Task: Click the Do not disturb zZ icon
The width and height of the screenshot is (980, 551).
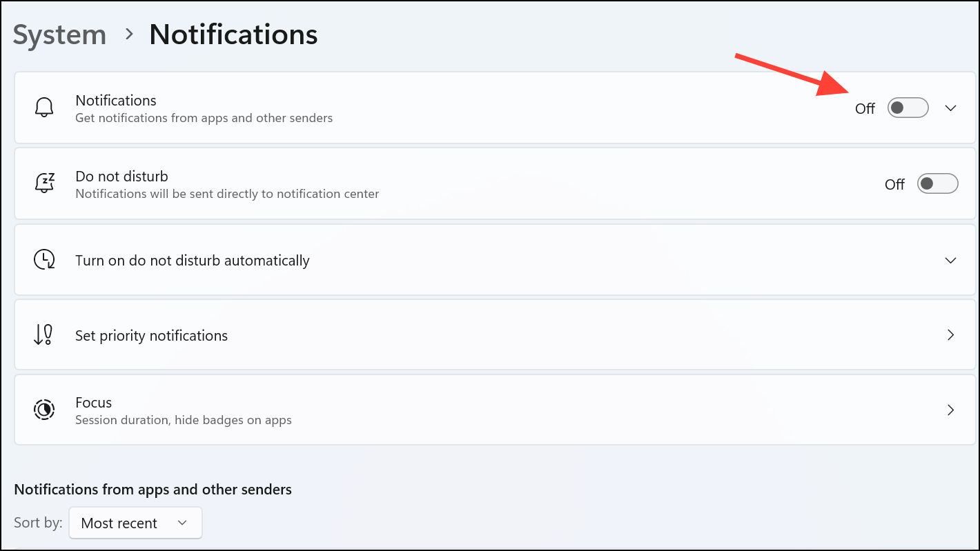Action: pyautogui.click(x=43, y=183)
